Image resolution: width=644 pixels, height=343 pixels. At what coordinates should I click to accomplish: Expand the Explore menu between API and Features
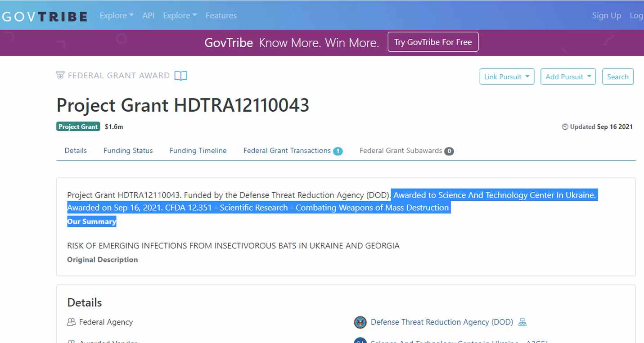click(x=180, y=15)
